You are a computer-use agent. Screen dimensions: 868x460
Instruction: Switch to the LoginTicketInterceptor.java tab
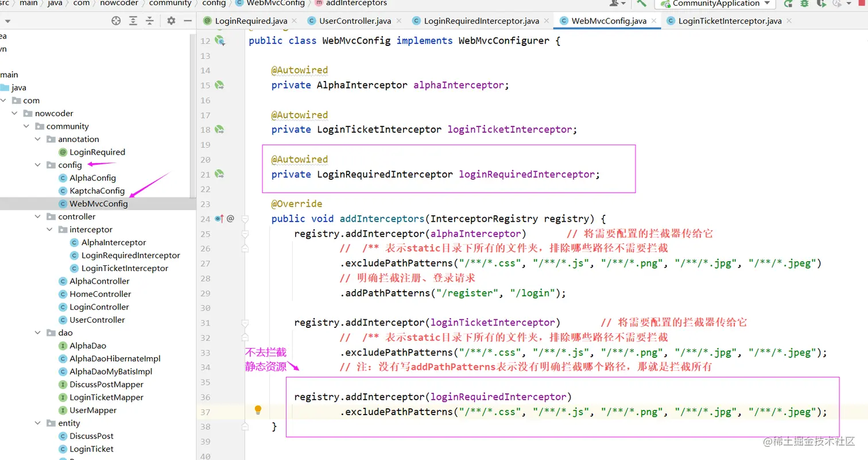click(730, 21)
